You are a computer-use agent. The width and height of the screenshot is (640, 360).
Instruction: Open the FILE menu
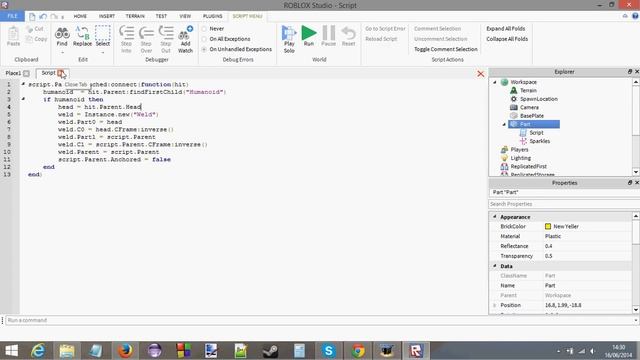pos(12,16)
